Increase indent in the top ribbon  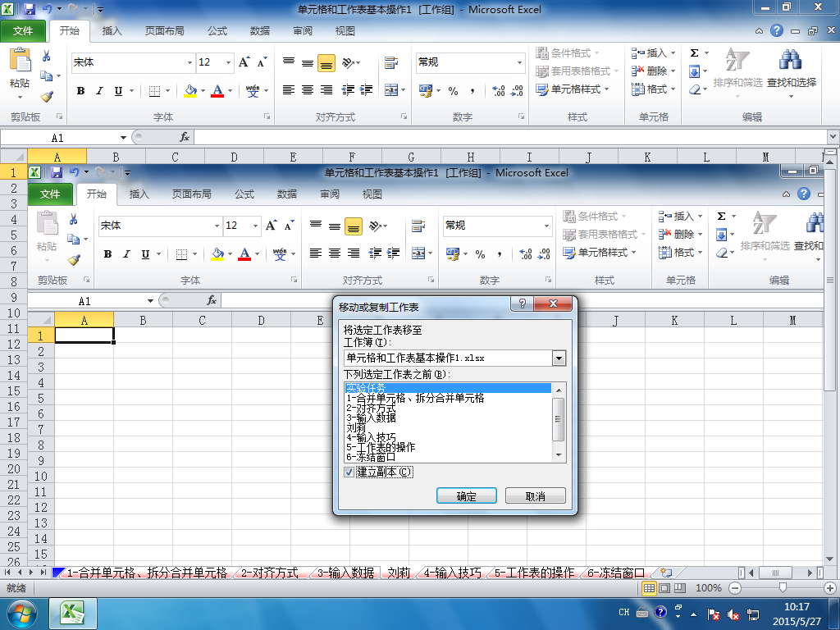click(367, 90)
